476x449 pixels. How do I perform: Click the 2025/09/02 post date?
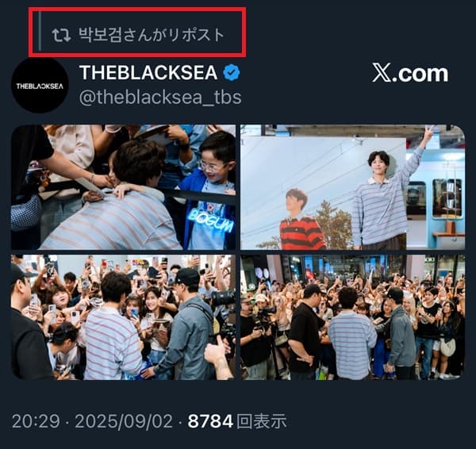click(x=124, y=421)
